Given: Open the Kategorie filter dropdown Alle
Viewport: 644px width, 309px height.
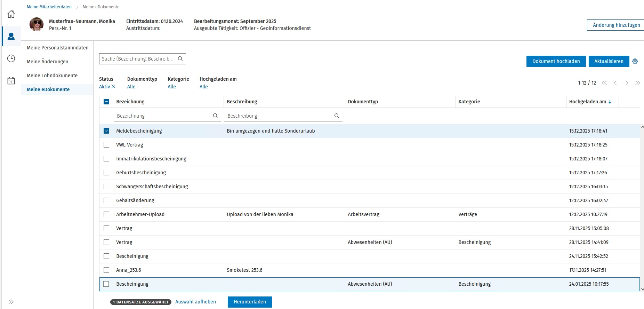Looking at the screenshot, I should coord(172,87).
